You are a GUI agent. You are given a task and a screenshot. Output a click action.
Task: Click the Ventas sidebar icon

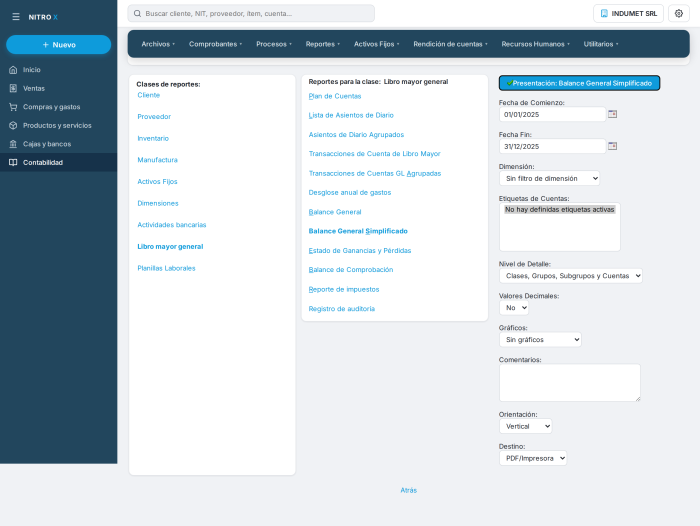click(13, 88)
